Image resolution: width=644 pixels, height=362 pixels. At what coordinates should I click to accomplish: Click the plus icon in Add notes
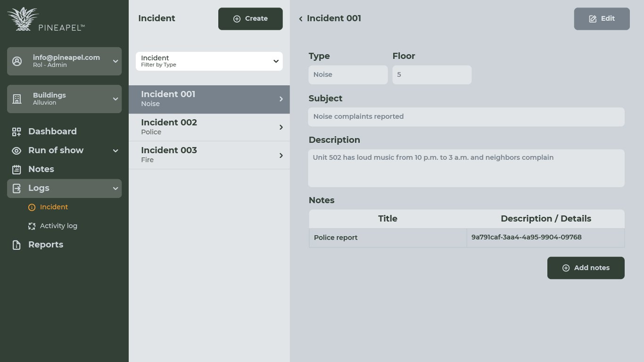pos(566,268)
